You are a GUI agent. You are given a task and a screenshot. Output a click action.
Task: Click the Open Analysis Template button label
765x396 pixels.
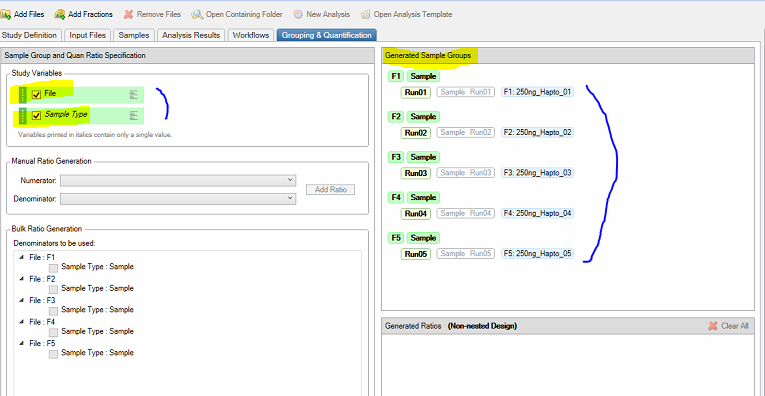pyautogui.click(x=413, y=14)
